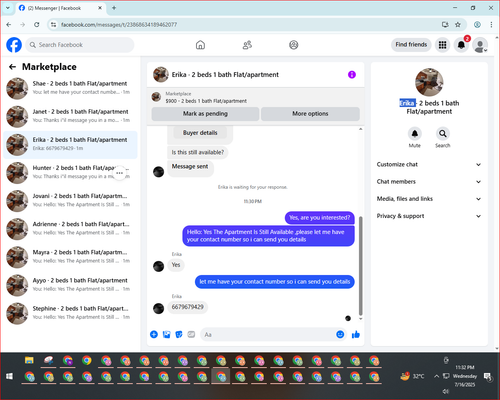The width and height of the screenshot is (500, 400).
Task: Open the Marketplace listing banner $900
Action: click(x=256, y=97)
